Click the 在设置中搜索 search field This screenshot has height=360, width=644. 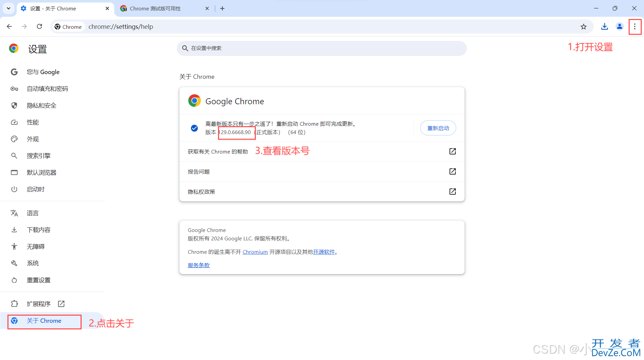(x=322, y=48)
